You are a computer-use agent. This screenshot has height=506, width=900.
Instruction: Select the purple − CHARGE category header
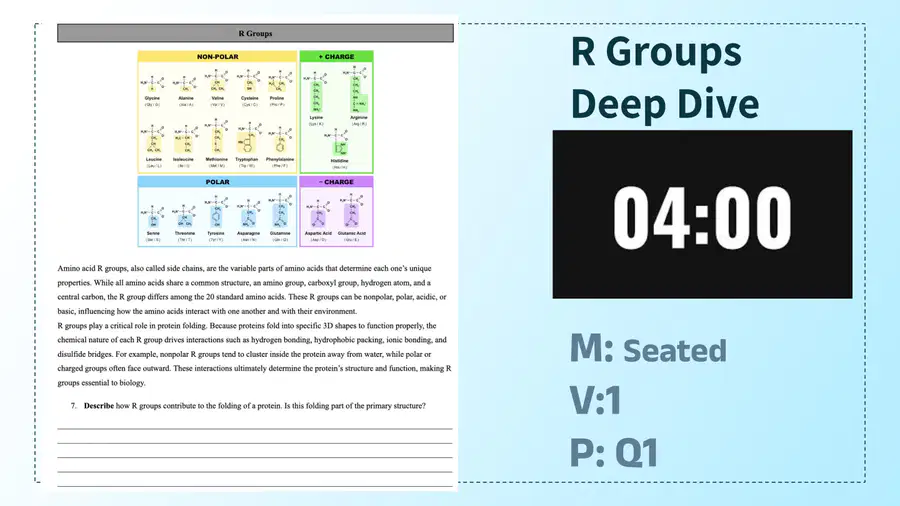click(x=336, y=182)
